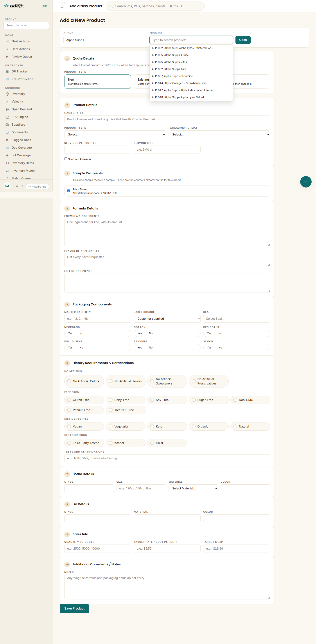This screenshot has width=316, height=644.
Task: Click the Dept Actions lightning icon
Action: [x=7, y=49]
